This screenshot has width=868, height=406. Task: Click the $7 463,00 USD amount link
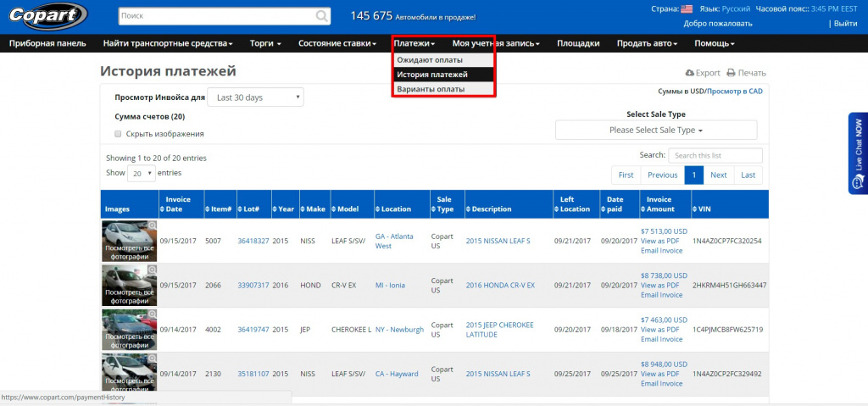(664, 320)
